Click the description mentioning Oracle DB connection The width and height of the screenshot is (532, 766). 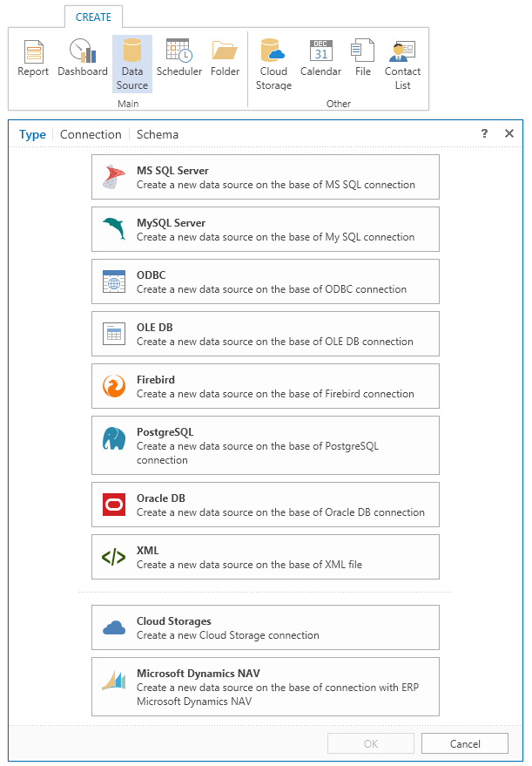(x=280, y=512)
